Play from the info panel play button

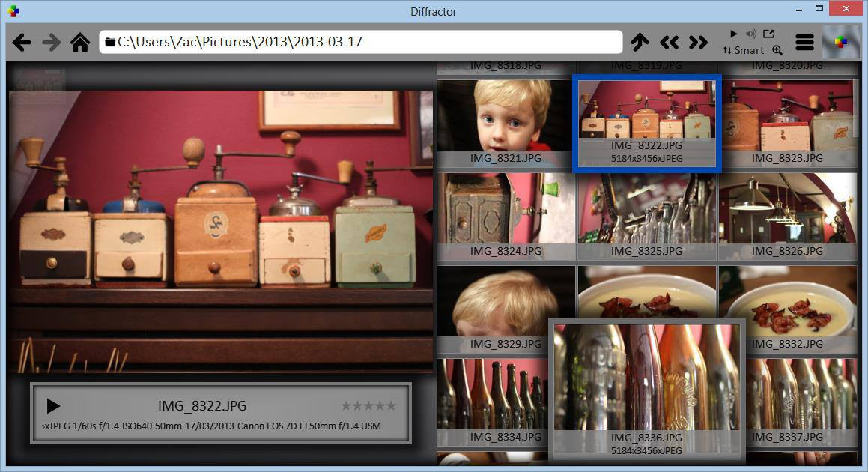tap(53, 406)
